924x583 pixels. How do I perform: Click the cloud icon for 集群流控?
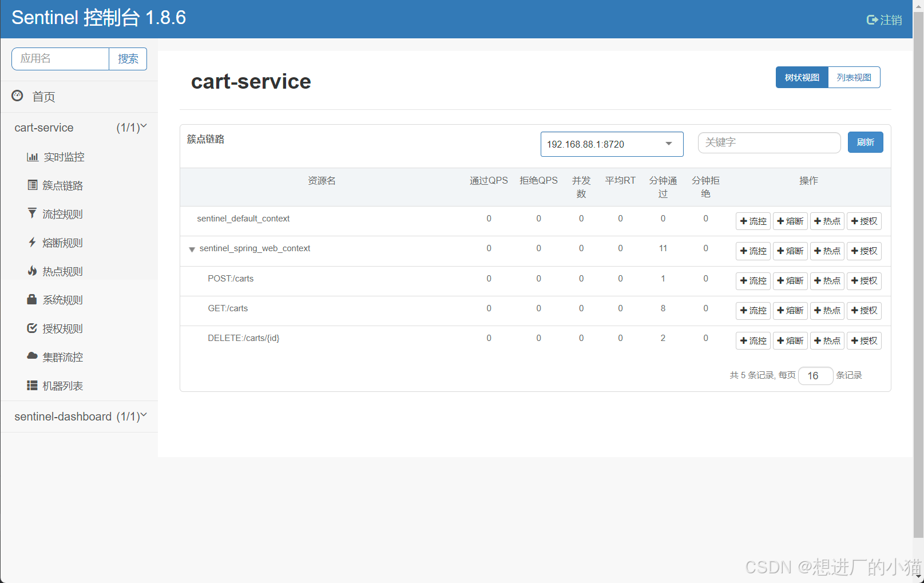[x=32, y=356]
